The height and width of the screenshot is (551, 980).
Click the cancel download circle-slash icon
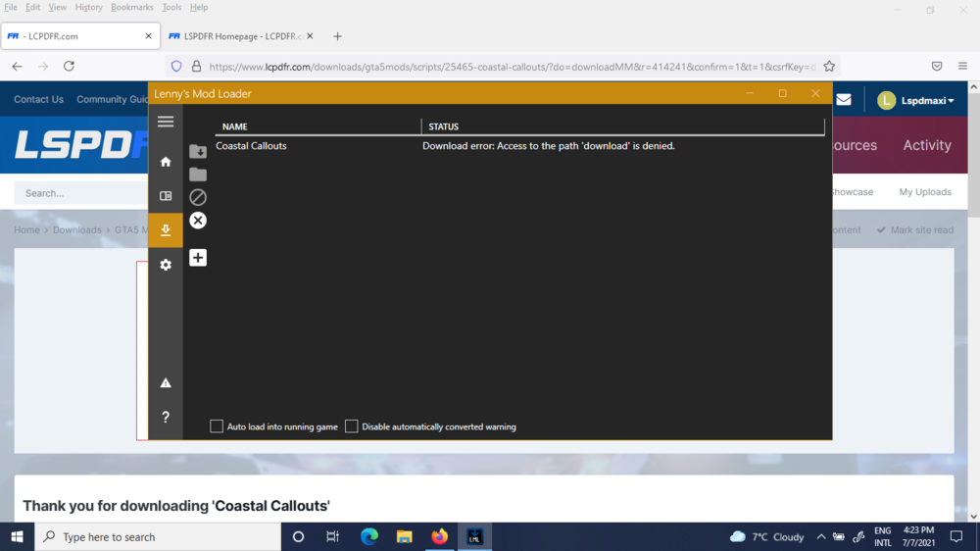(198, 198)
